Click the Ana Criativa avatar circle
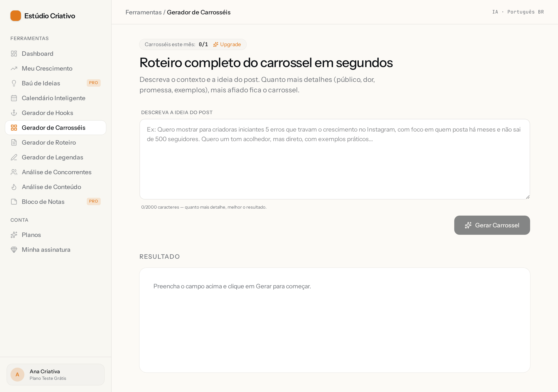The height and width of the screenshot is (392, 558). (17, 375)
